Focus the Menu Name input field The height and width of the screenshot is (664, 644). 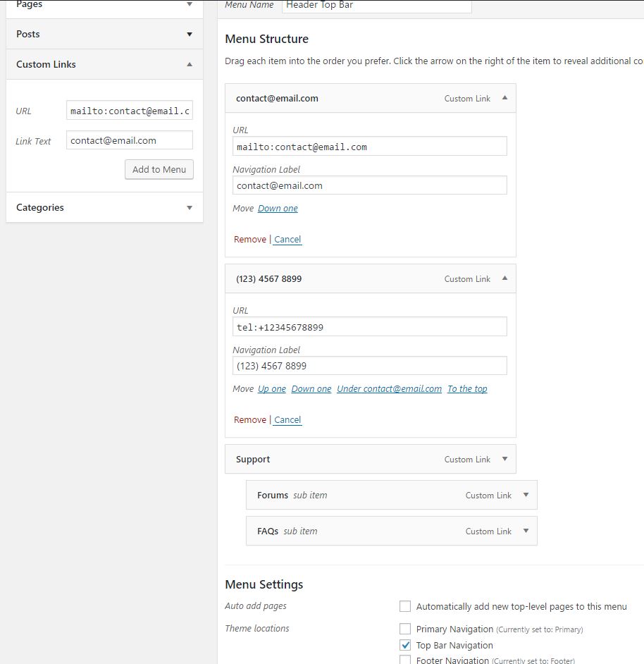376,6
